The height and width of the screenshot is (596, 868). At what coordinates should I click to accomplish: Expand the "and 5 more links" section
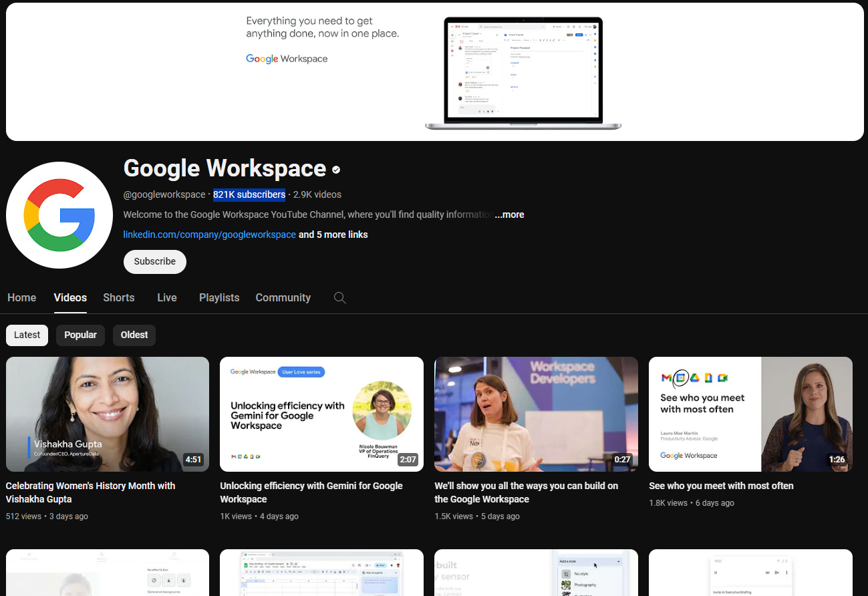click(333, 235)
